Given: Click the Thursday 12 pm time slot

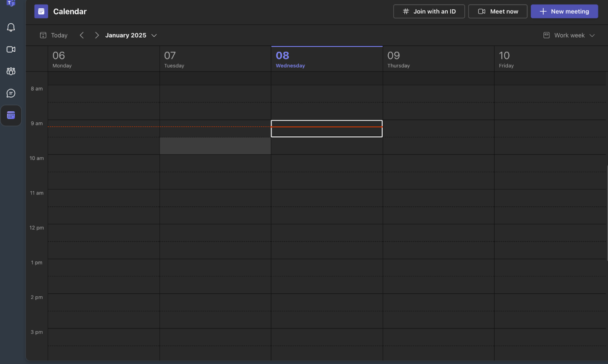Looking at the screenshot, I should (x=438, y=233).
